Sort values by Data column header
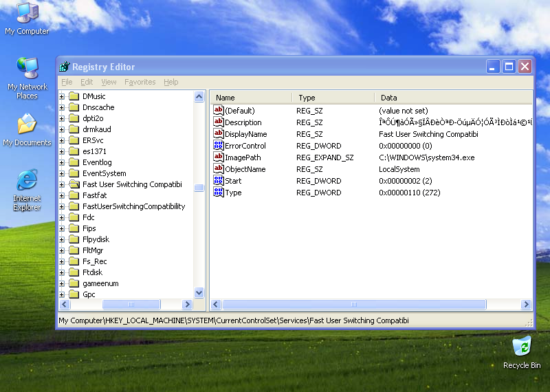The width and height of the screenshot is (550, 392). (x=454, y=98)
